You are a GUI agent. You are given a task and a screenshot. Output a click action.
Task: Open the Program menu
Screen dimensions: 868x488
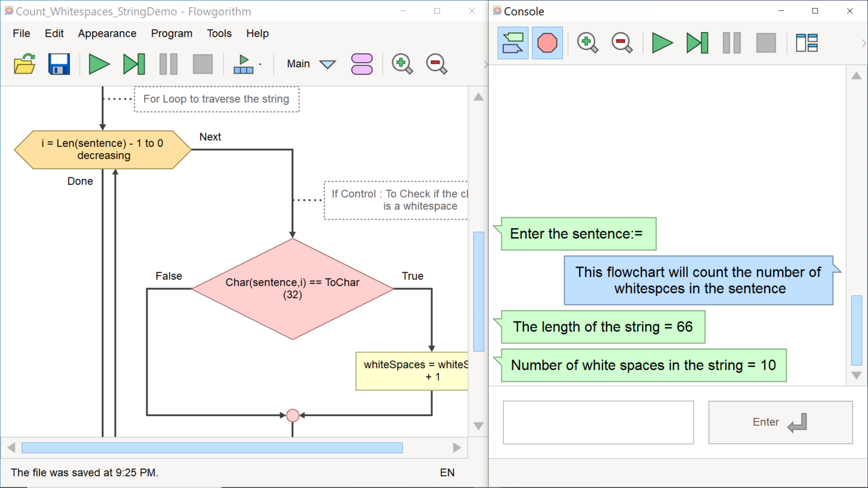(172, 33)
